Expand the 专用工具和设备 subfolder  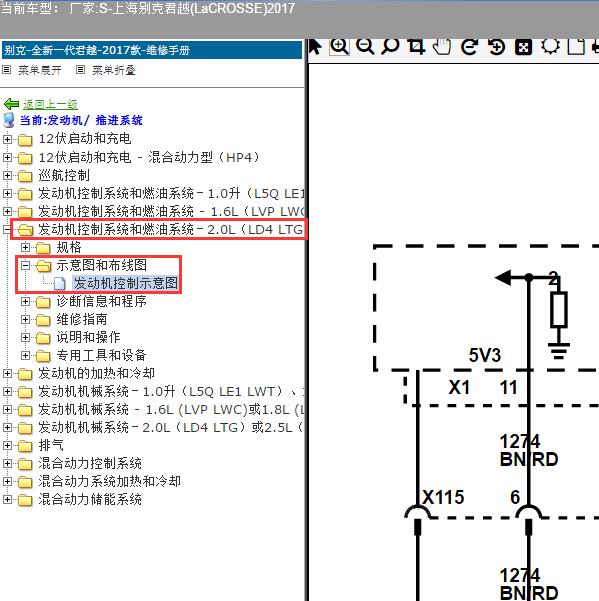pos(25,355)
